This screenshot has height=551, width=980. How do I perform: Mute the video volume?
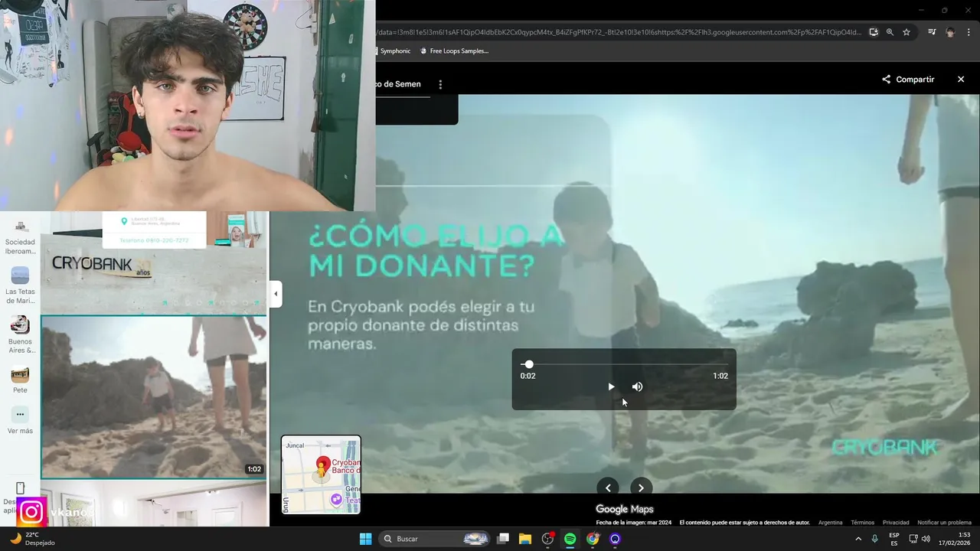(x=637, y=386)
